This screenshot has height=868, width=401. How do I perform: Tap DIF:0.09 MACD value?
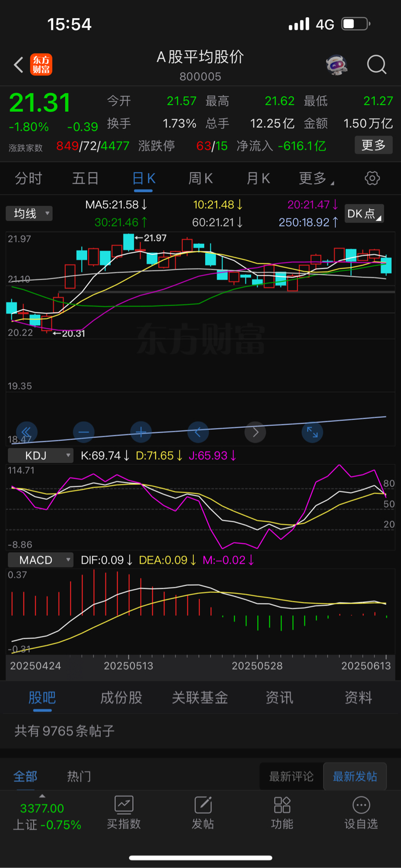(x=107, y=560)
